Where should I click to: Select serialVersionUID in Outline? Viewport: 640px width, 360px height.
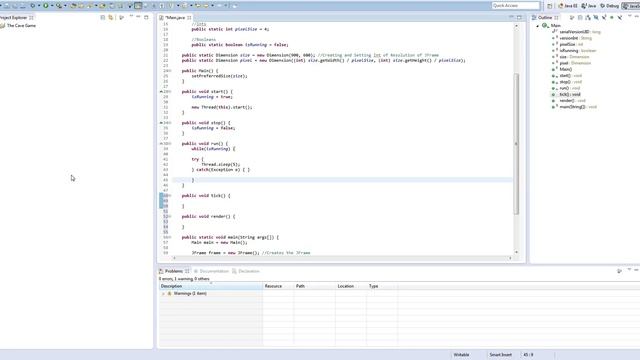[x=576, y=32]
